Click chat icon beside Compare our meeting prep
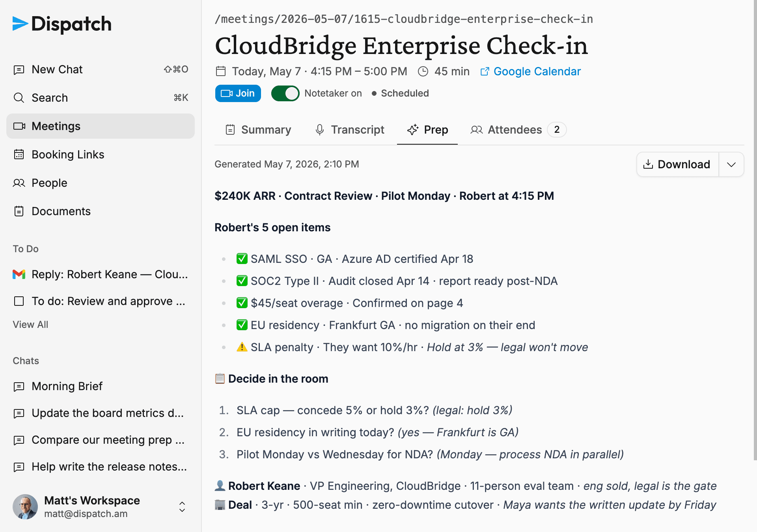This screenshot has width=757, height=532. (19, 440)
